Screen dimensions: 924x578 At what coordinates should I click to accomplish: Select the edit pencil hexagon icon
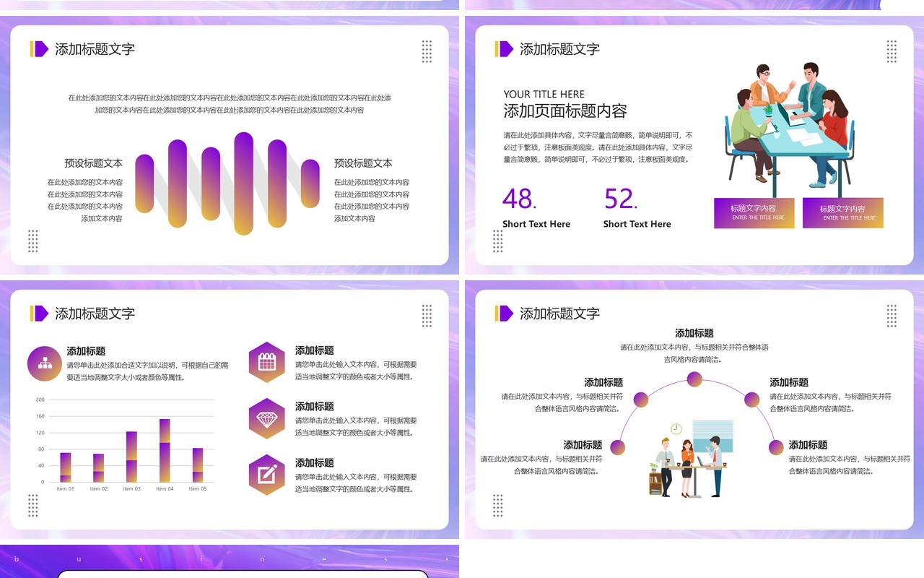click(x=267, y=475)
